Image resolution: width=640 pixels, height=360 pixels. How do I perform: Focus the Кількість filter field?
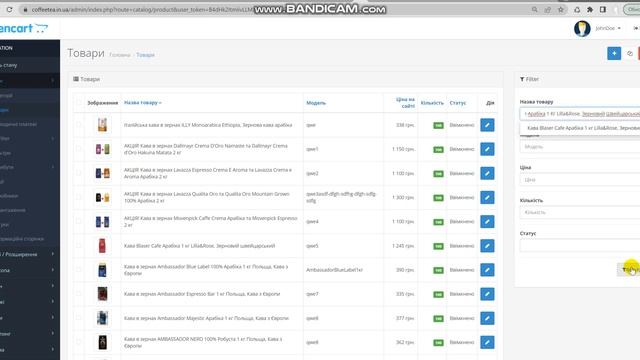(x=580, y=212)
